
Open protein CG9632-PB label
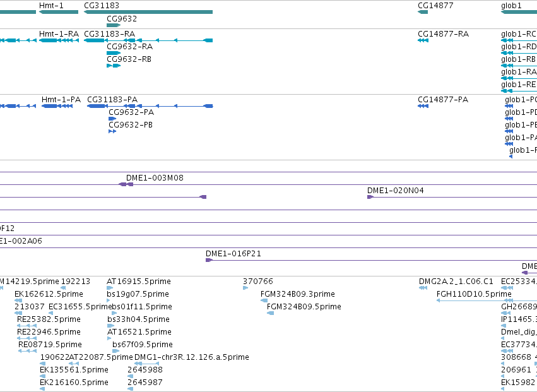pos(131,125)
